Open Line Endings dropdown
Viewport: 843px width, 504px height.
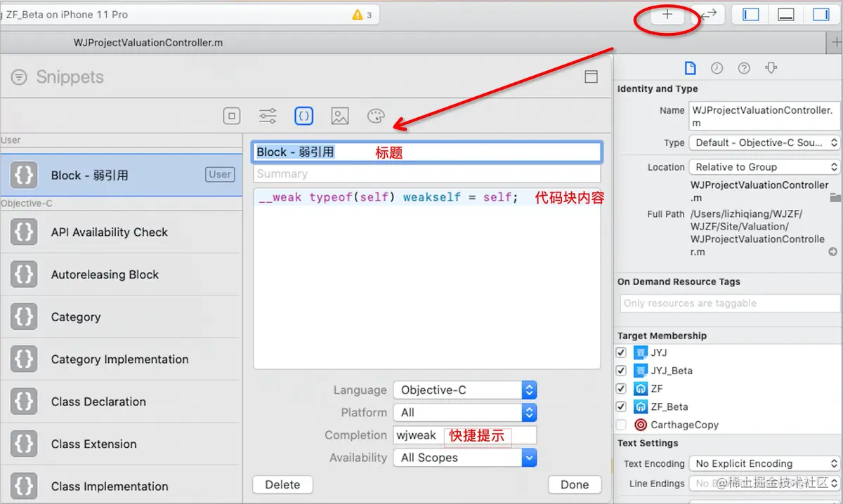point(764,483)
